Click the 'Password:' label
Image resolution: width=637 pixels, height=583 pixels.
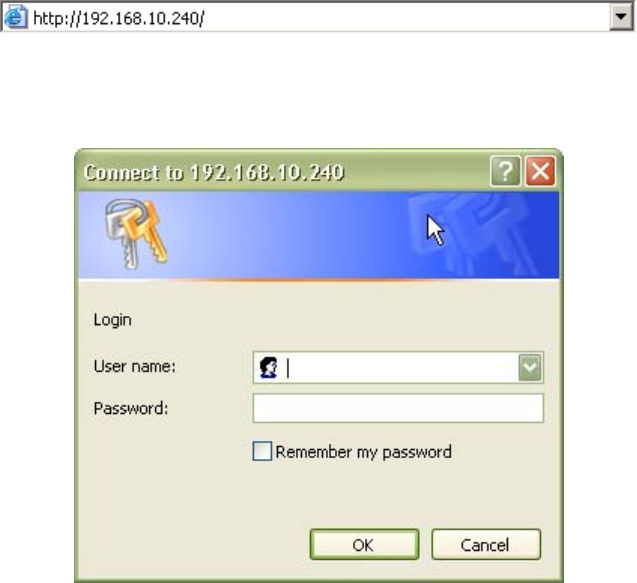131,408
